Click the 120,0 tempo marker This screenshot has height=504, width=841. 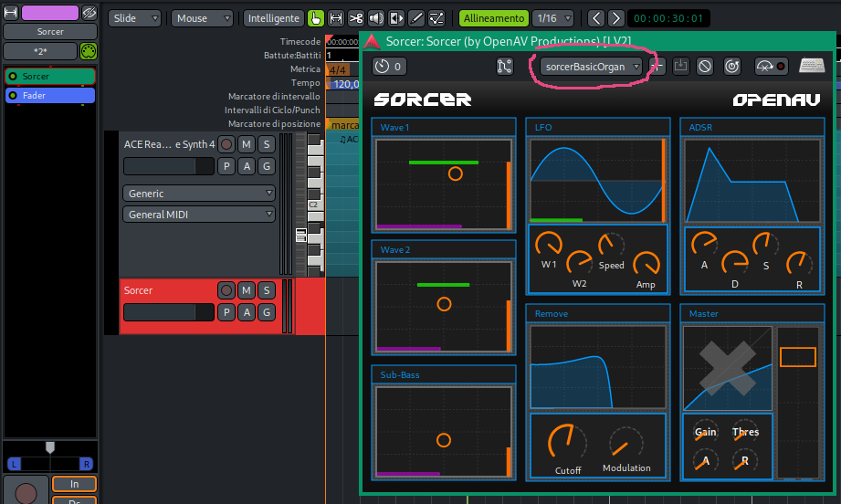[344, 84]
